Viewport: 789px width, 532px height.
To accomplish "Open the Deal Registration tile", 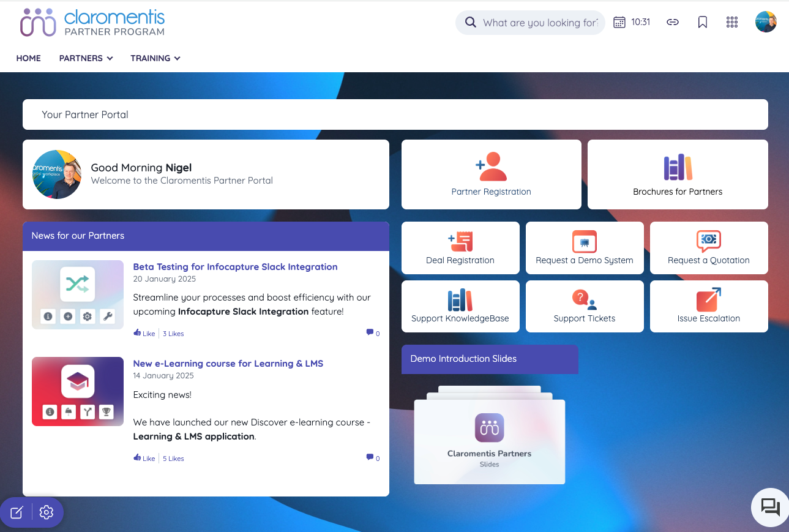I will pos(460,247).
